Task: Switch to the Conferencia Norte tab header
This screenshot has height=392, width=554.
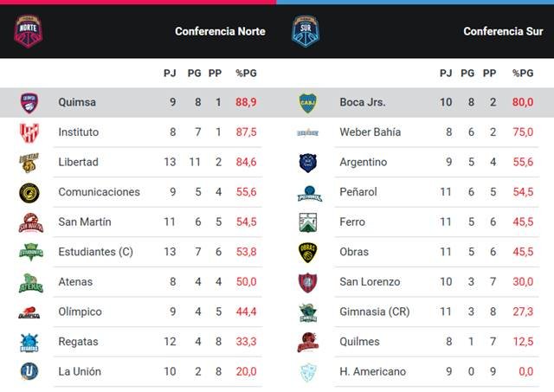Action: (x=220, y=31)
